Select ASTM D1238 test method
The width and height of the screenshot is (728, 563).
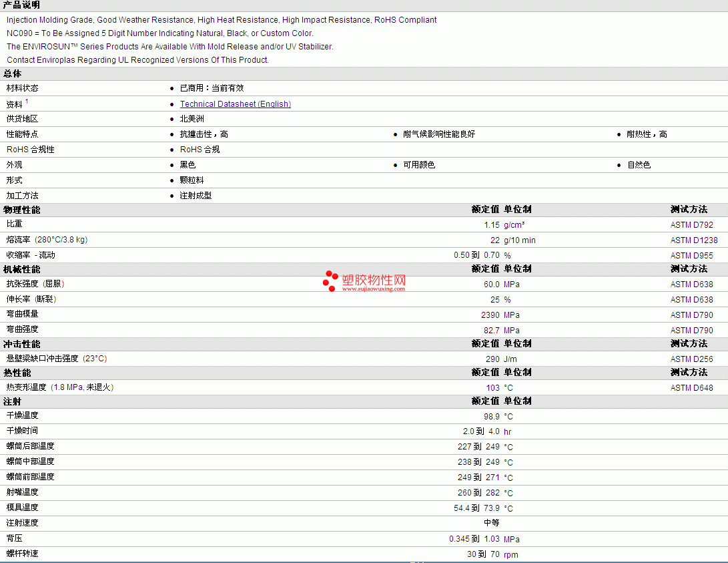click(694, 240)
